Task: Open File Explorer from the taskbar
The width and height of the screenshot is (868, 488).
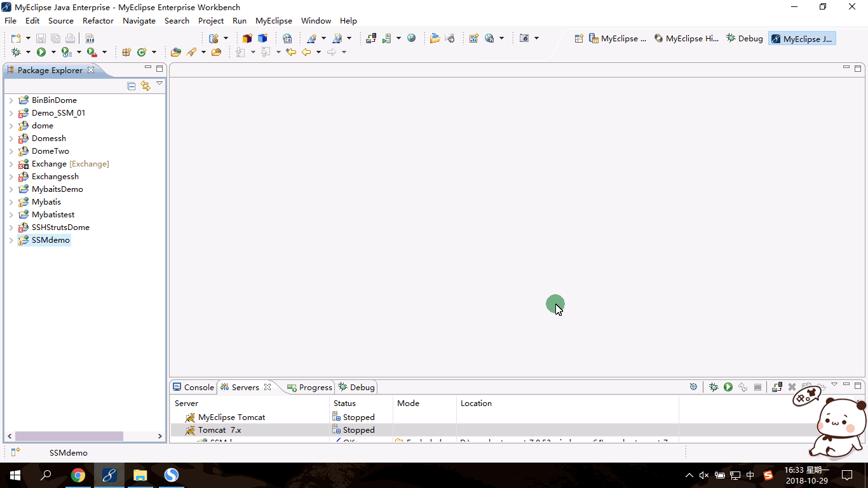Action: tap(140, 475)
